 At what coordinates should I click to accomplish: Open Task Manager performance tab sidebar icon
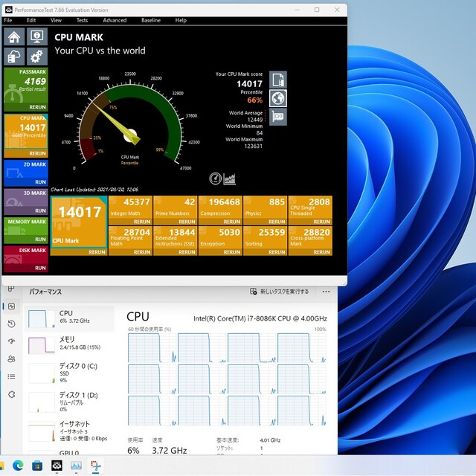pyautogui.click(x=11, y=306)
